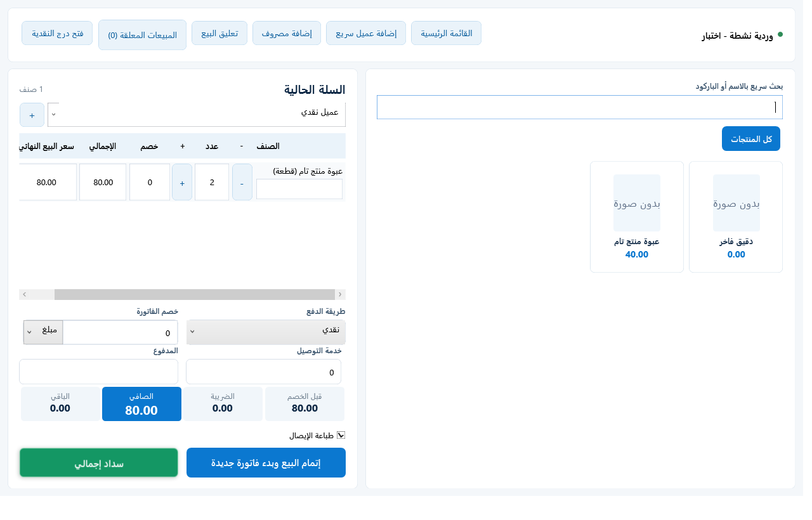Open the عميل نقدي customer dropdown
Viewport: 812px width, 520px height.
pos(197,114)
